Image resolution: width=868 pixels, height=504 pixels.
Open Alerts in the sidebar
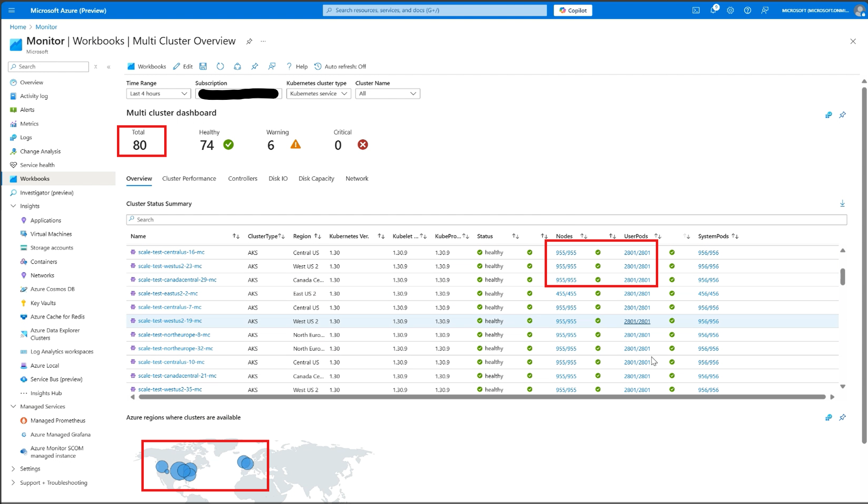coord(27,110)
